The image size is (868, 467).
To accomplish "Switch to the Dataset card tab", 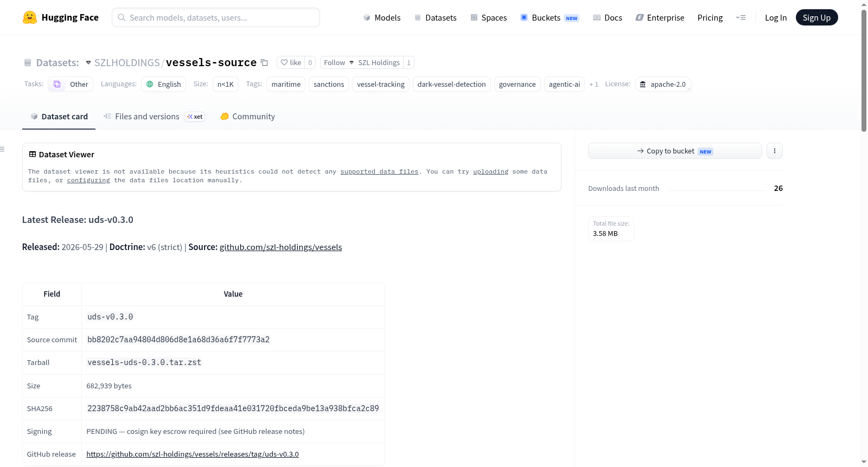I will click(x=59, y=116).
